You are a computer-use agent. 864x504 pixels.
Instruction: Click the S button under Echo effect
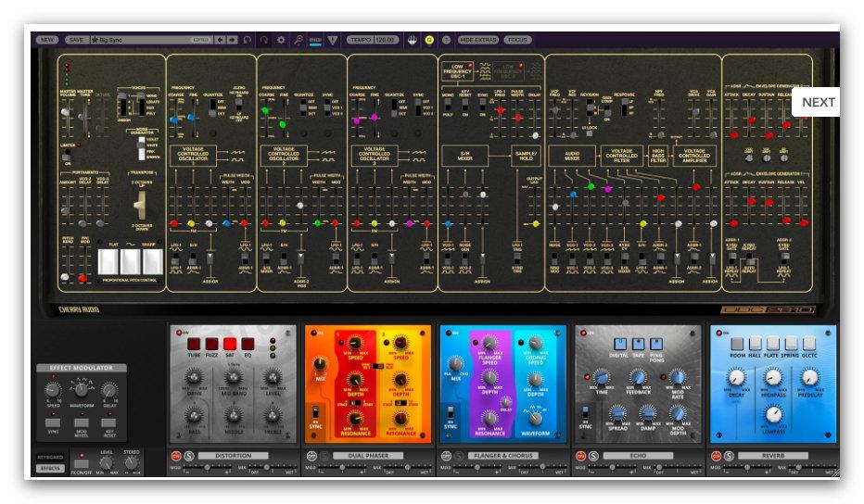[593, 456]
